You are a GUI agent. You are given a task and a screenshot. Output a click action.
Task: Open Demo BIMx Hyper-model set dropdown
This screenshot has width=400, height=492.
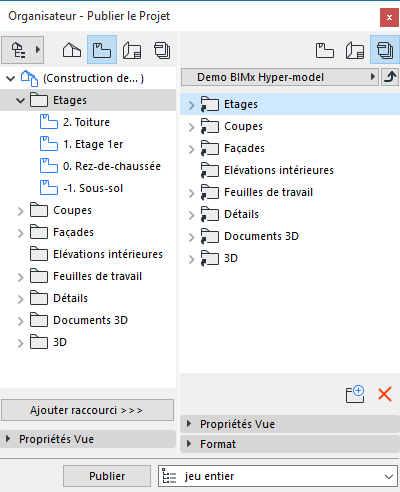click(280, 77)
